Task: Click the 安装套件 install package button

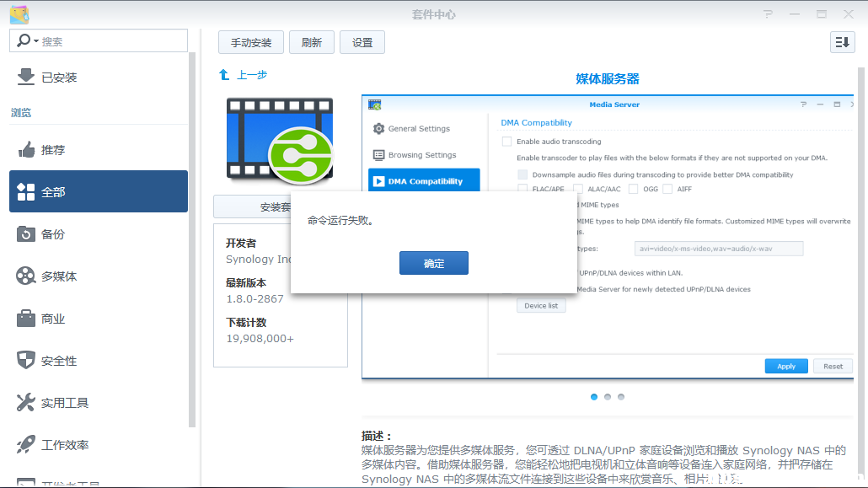Action: point(253,207)
